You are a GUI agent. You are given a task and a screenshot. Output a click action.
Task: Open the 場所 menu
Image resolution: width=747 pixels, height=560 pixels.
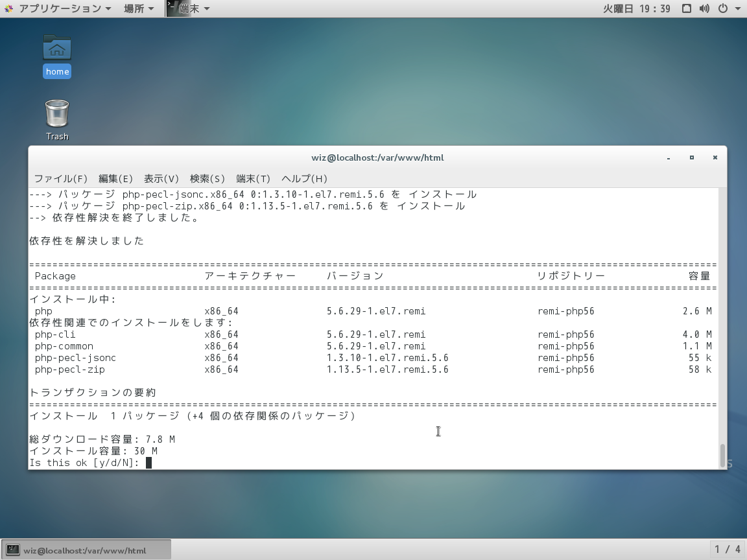(x=139, y=8)
